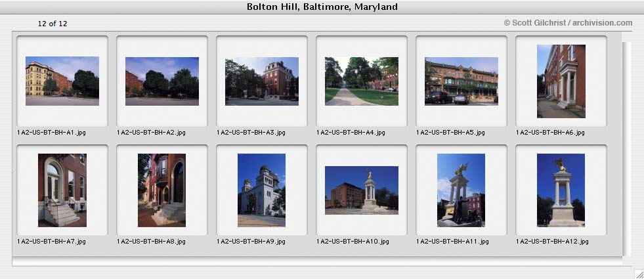Click the "12 of 12" item count
This screenshot has height=279, width=644.
(x=53, y=24)
